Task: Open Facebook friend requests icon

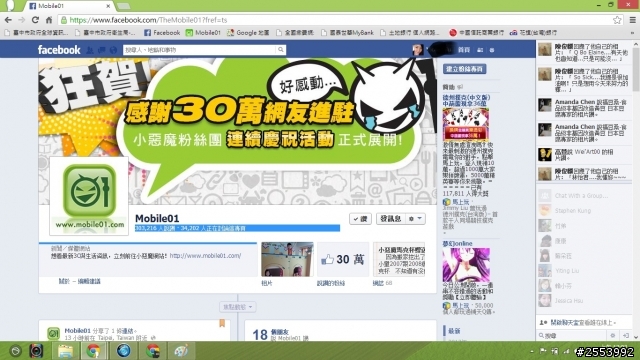Action: pos(90,50)
